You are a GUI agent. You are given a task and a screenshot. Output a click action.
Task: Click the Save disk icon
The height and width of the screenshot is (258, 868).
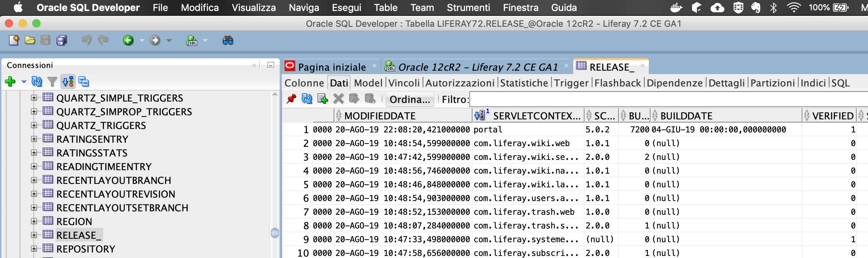point(45,40)
